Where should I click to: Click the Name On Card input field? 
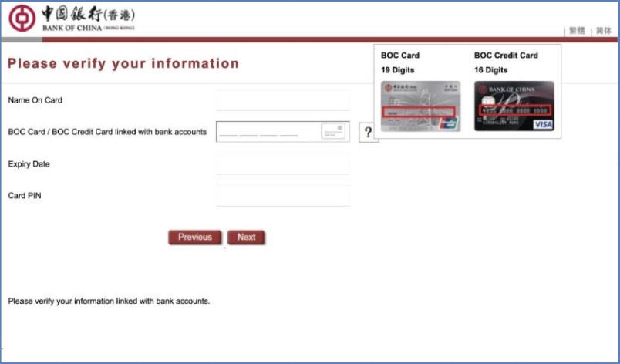coord(283,100)
